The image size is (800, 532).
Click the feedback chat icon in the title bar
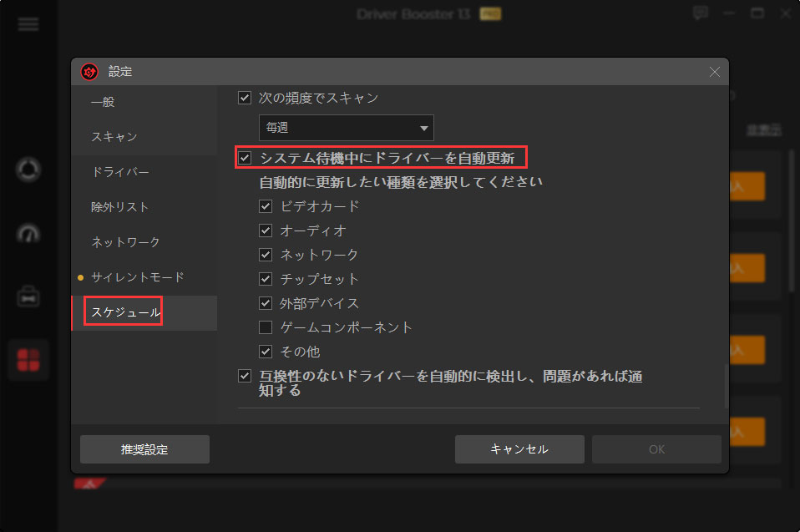pyautogui.click(x=701, y=13)
